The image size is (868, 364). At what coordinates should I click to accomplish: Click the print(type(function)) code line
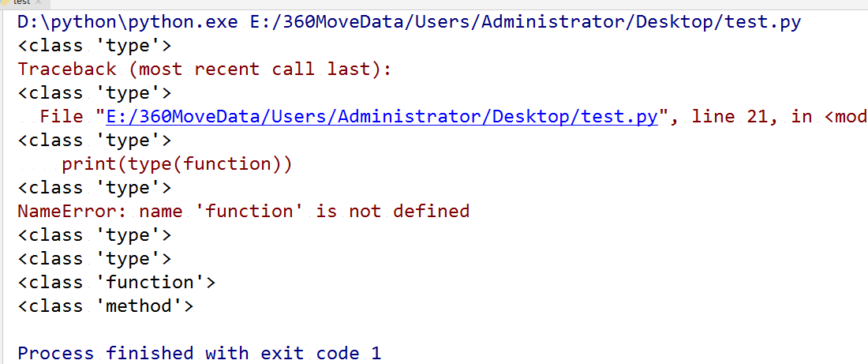[177, 164]
